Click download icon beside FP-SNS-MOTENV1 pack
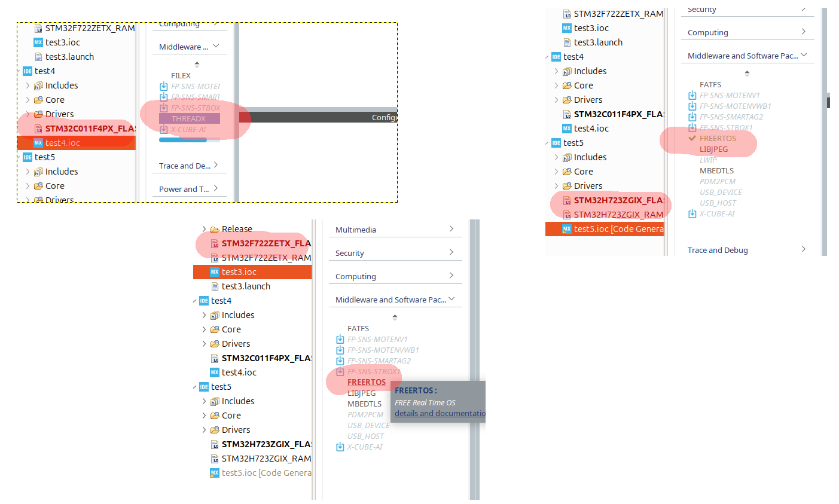Screen dimensions: 839x504 340,339
